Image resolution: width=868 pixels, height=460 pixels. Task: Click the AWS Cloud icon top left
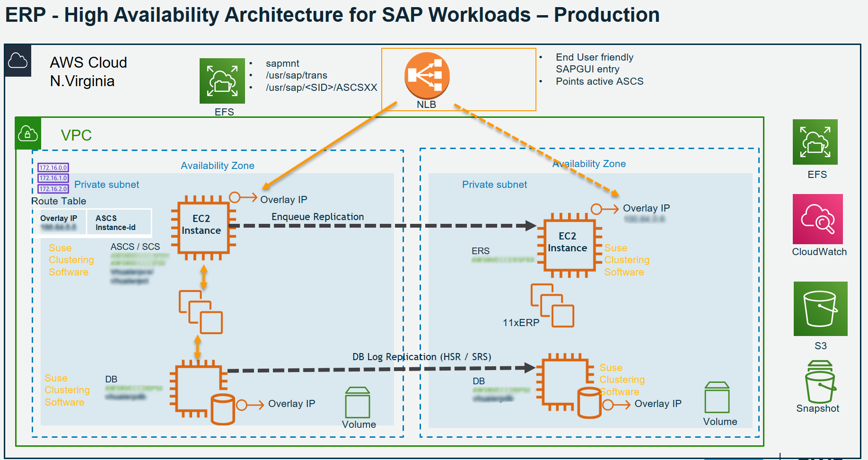coord(18,61)
